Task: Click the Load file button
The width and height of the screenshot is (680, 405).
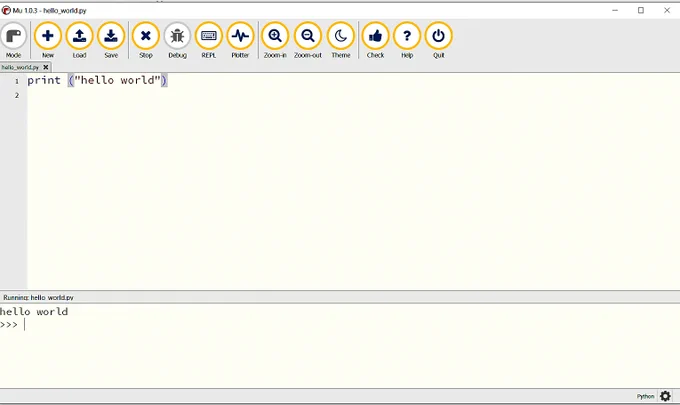Action: [x=79, y=40]
